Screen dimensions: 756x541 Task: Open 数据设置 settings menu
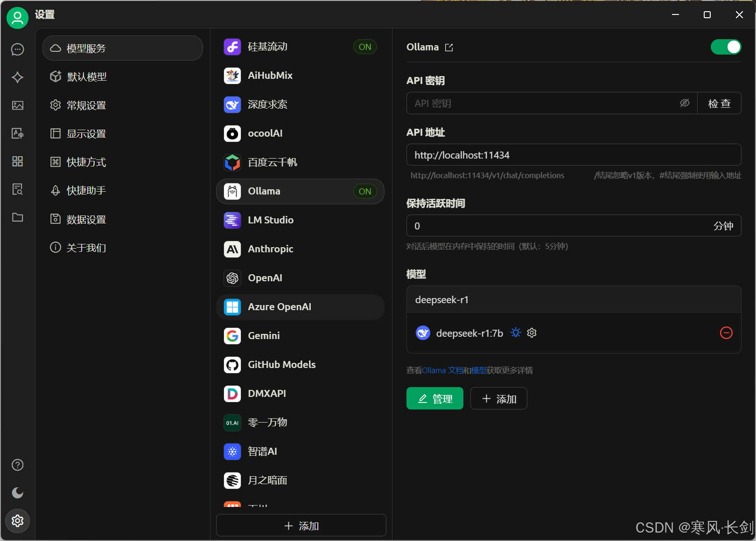123,219
